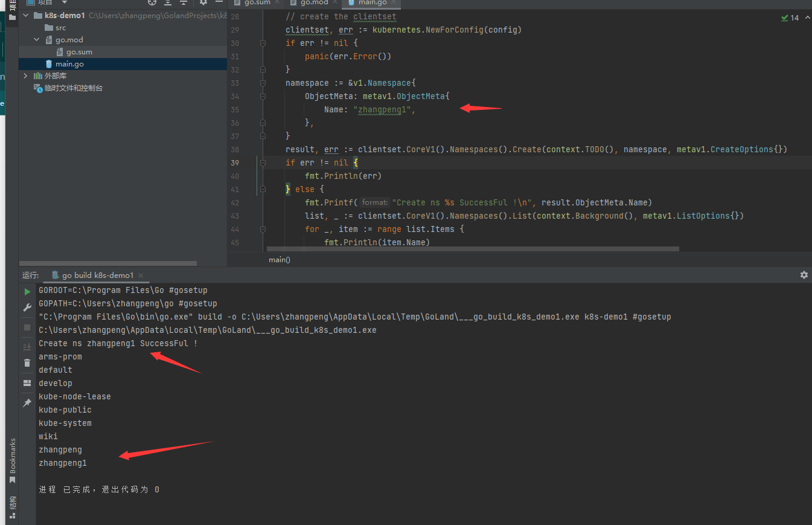The image size is (812, 525).
Task: Click the develop output line
Action: (x=56, y=384)
